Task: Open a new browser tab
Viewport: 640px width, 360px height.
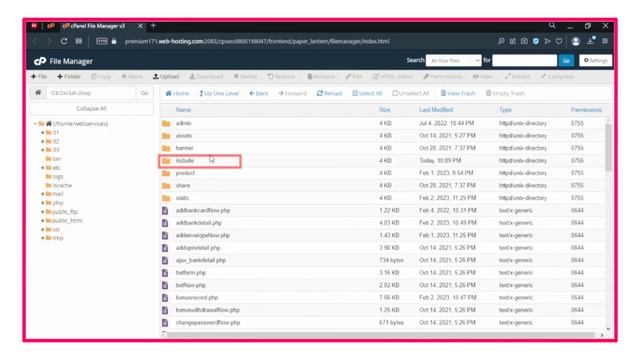Action: coord(153,26)
